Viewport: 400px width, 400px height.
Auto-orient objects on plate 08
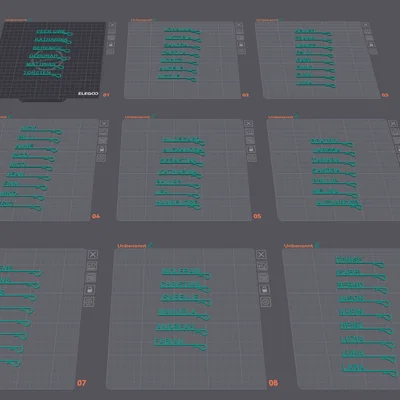pos(262,266)
